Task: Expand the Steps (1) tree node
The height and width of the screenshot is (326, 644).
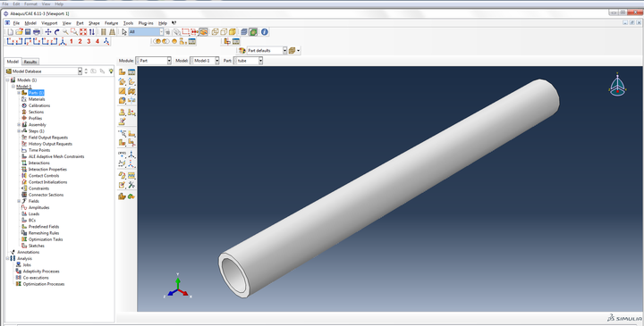Action: (x=19, y=131)
